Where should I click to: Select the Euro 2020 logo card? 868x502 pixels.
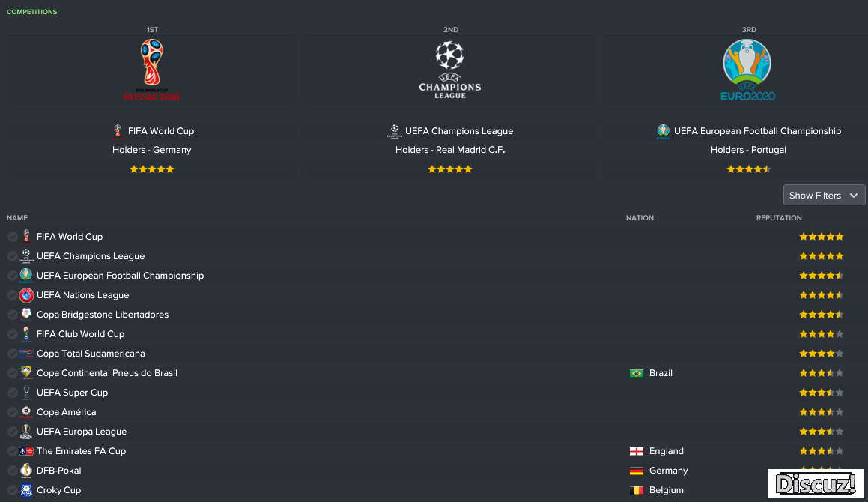[747, 70]
